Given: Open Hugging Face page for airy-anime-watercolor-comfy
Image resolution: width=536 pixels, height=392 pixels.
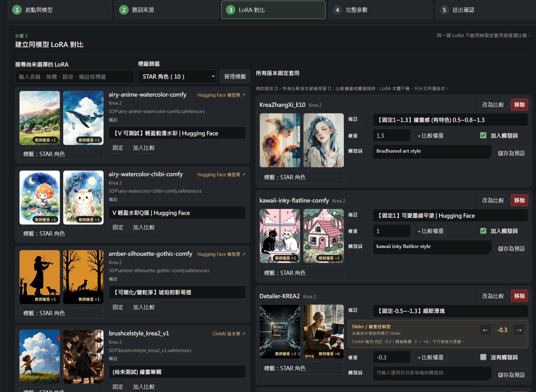Looking at the screenshot, I should point(221,95).
